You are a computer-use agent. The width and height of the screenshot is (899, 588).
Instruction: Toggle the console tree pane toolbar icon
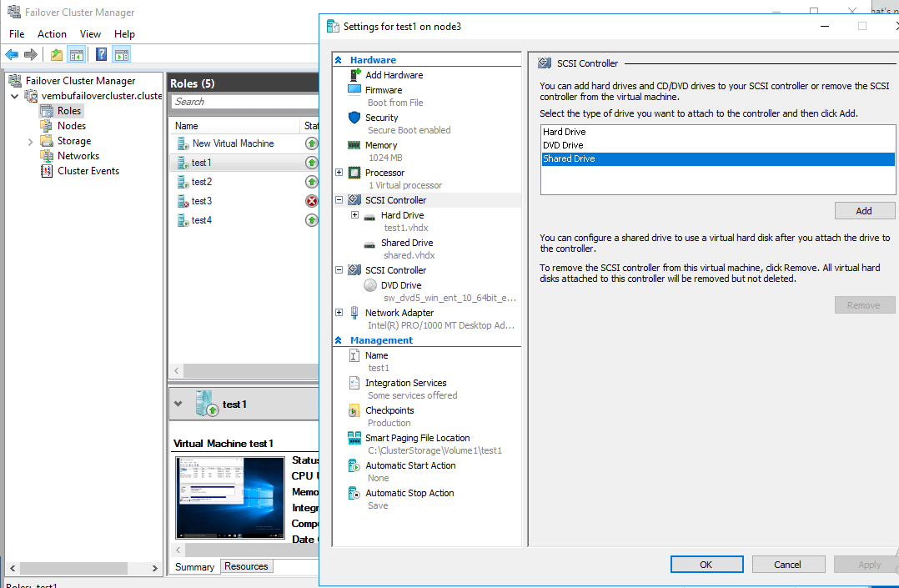(x=76, y=54)
